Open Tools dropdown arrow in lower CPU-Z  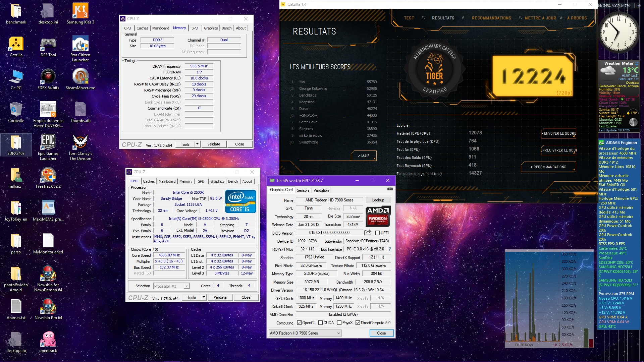click(204, 297)
